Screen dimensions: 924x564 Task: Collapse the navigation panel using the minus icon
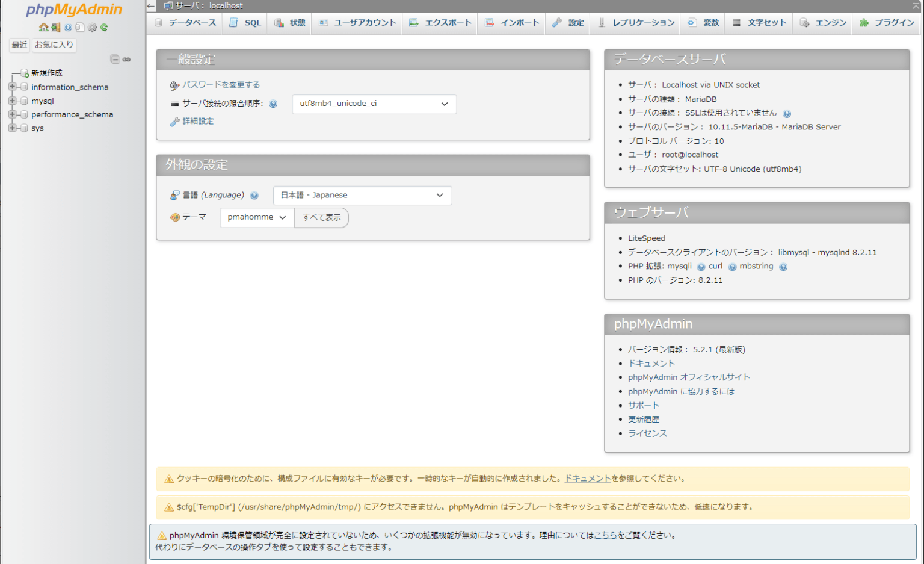(115, 60)
